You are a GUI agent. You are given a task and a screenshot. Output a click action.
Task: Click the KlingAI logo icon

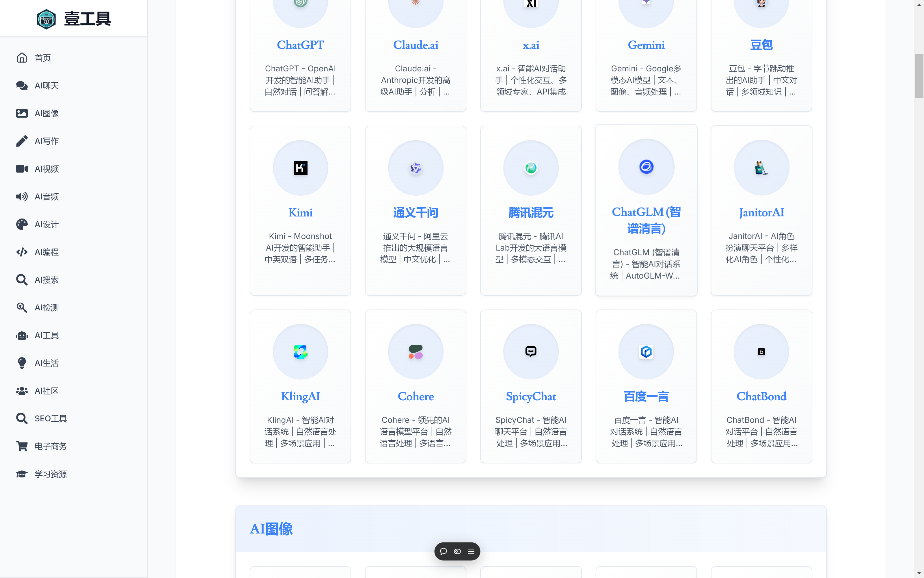[x=301, y=352]
